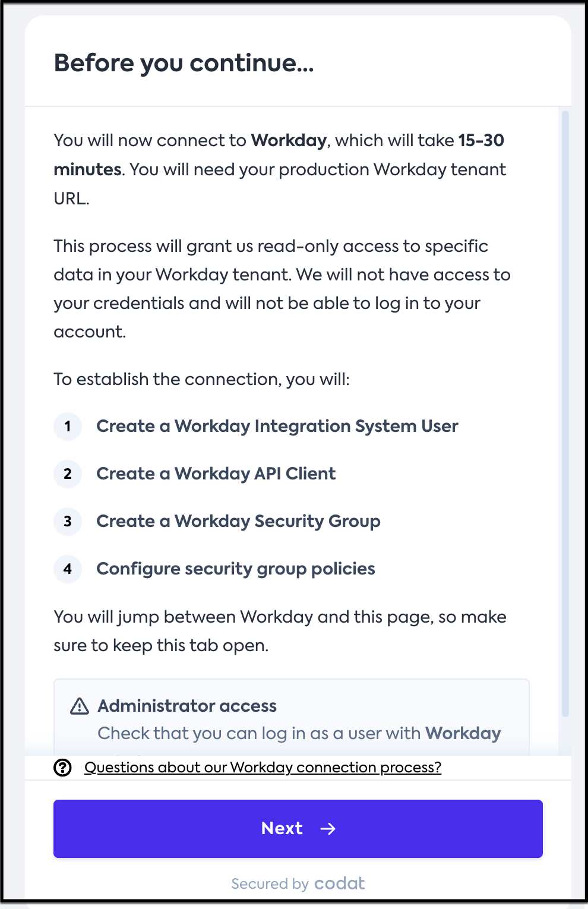Click the 'keep this tab open' reminder paragraph
The width and height of the screenshot is (588, 909).
(280, 631)
